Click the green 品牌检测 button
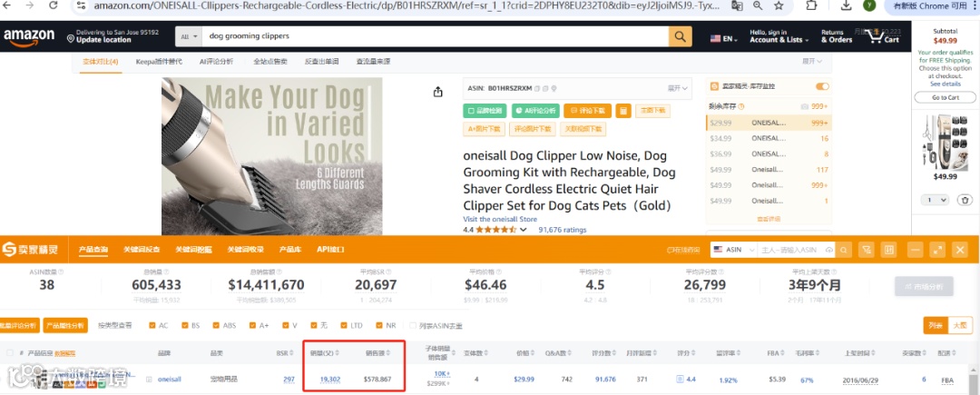This screenshot has width=980, height=395. tap(485, 111)
